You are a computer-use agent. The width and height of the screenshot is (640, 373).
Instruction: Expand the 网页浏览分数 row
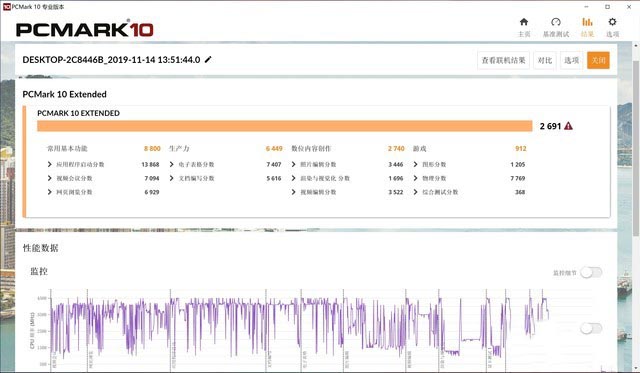50,192
